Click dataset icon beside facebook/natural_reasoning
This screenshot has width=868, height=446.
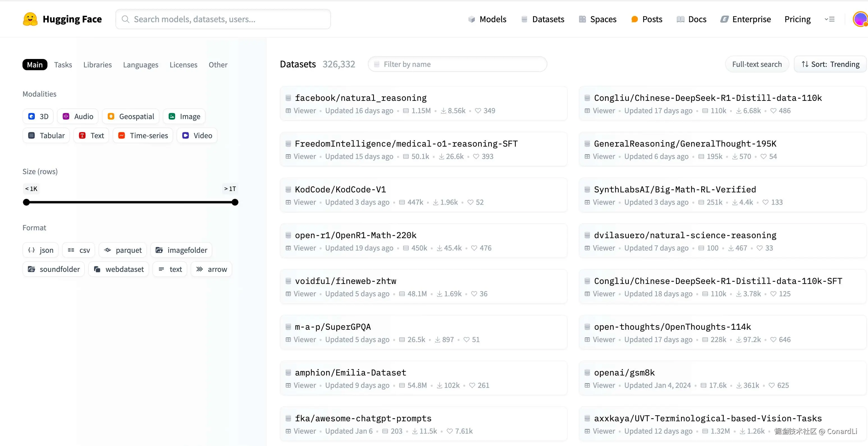click(x=288, y=98)
